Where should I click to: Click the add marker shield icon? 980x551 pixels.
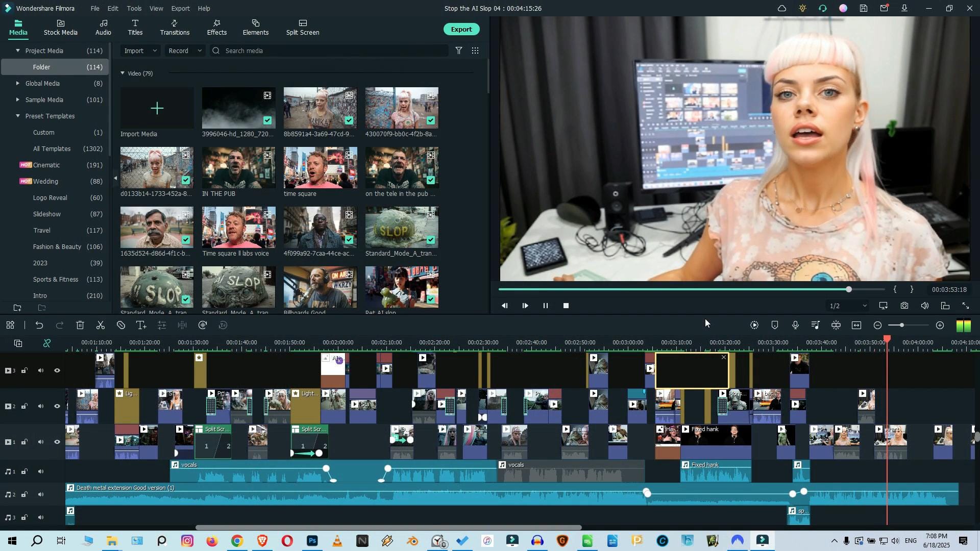tap(775, 325)
